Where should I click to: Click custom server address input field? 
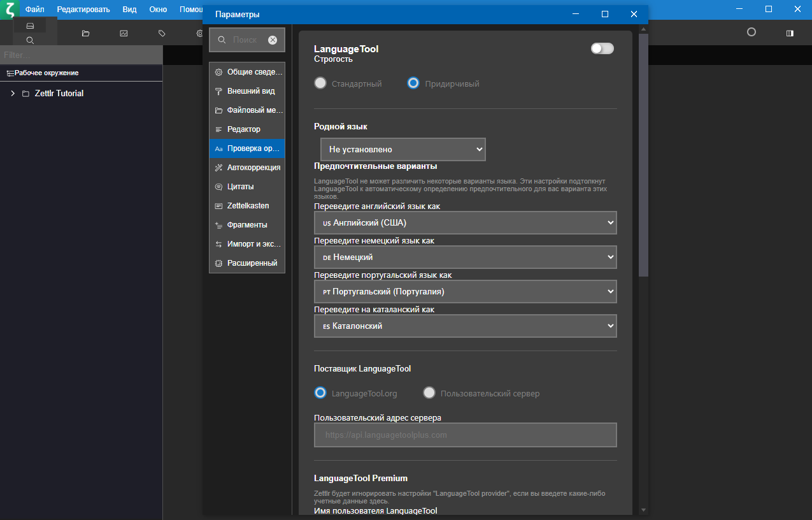pyautogui.click(x=466, y=435)
